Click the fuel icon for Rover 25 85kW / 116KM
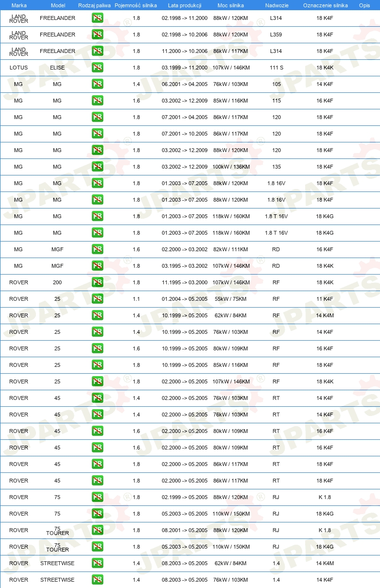 97,365
